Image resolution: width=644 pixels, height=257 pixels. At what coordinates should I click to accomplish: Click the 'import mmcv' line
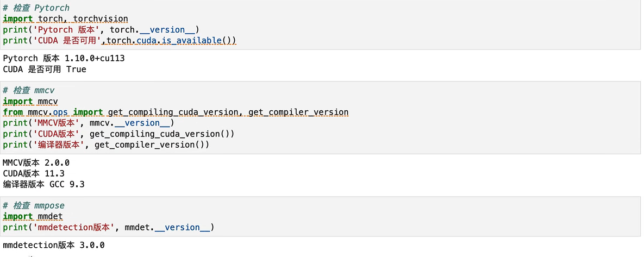tap(30, 101)
